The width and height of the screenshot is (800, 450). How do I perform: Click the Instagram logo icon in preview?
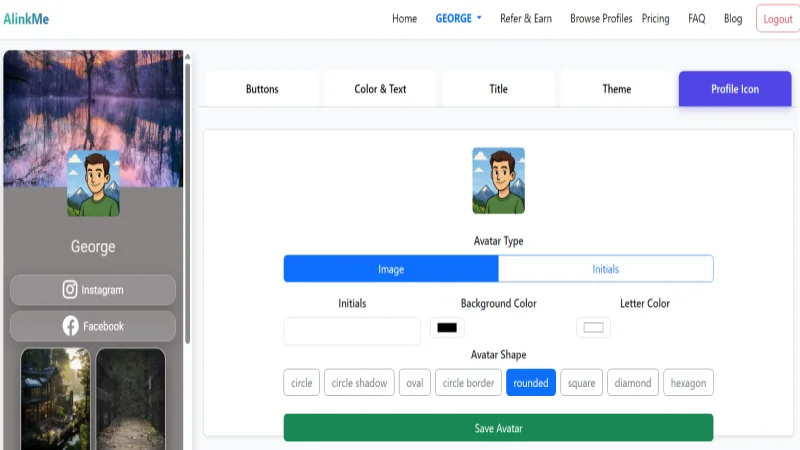tap(70, 290)
